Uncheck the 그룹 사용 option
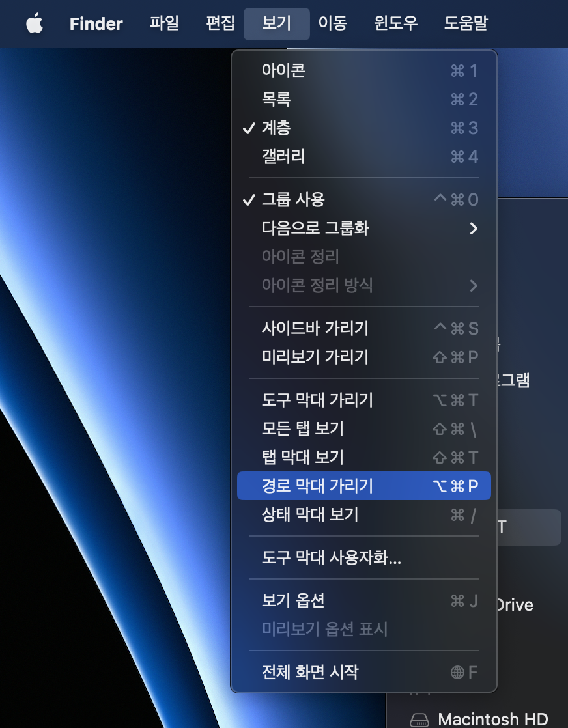568x728 pixels. (x=363, y=200)
